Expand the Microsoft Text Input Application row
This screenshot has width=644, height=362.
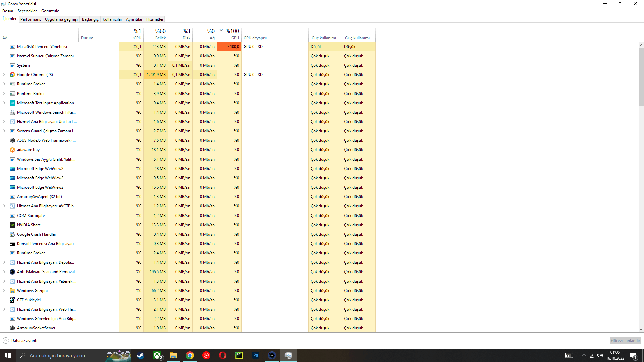coord(4,103)
